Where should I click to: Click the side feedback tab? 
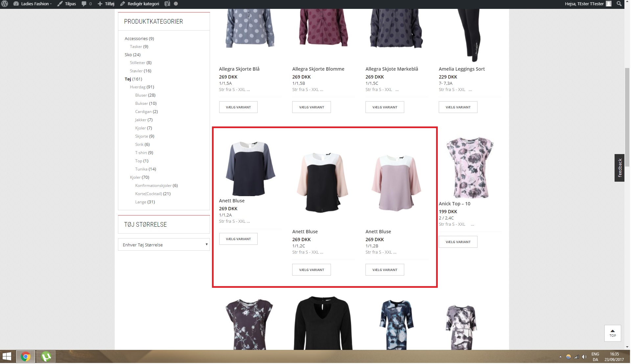pyautogui.click(x=619, y=168)
